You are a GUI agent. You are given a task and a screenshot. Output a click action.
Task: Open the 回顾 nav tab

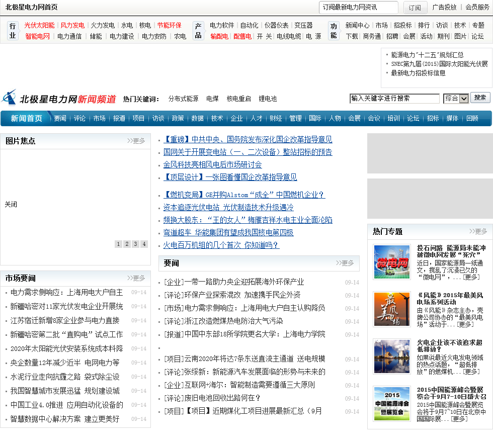click(x=472, y=119)
